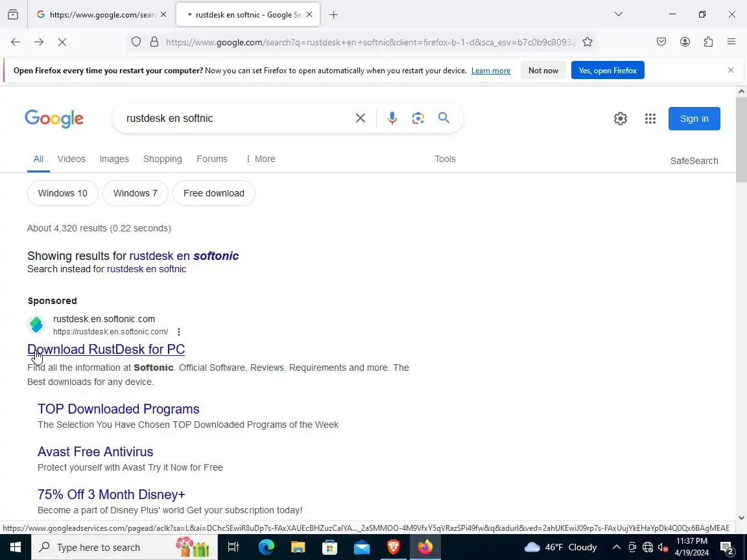
Task: Click the Softonic site favicon
Action: [x=36, y=325]
